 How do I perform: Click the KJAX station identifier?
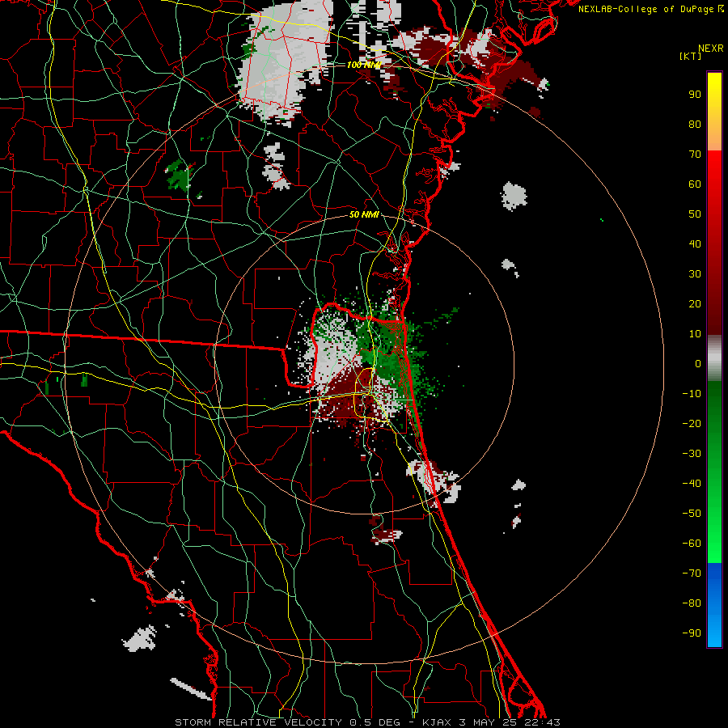coord(436,722)
